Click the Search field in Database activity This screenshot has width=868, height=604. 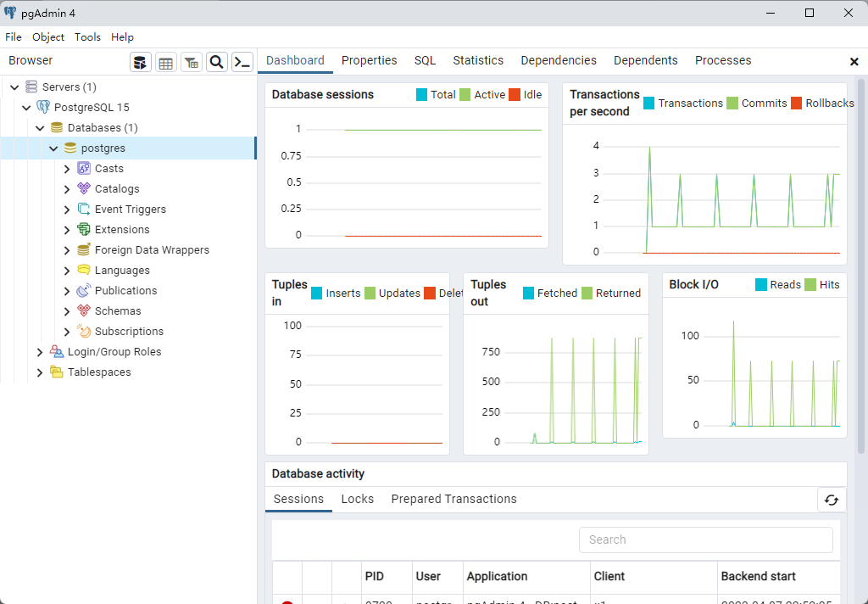(706, 540)
